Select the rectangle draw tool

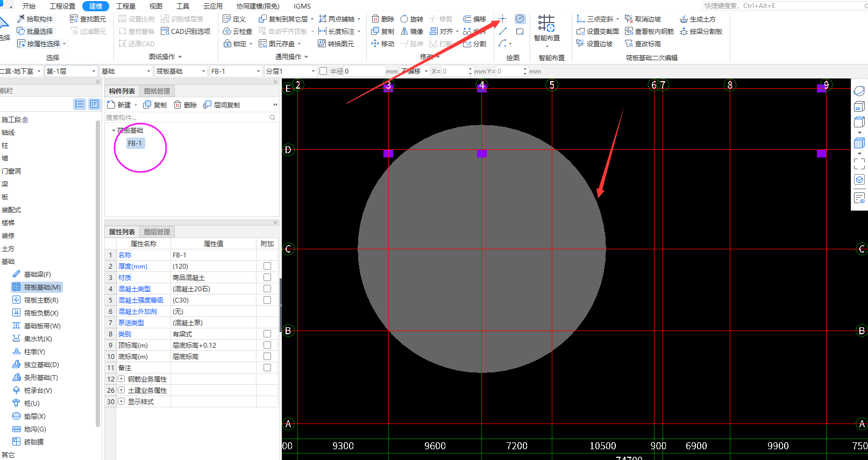point(520,31)
